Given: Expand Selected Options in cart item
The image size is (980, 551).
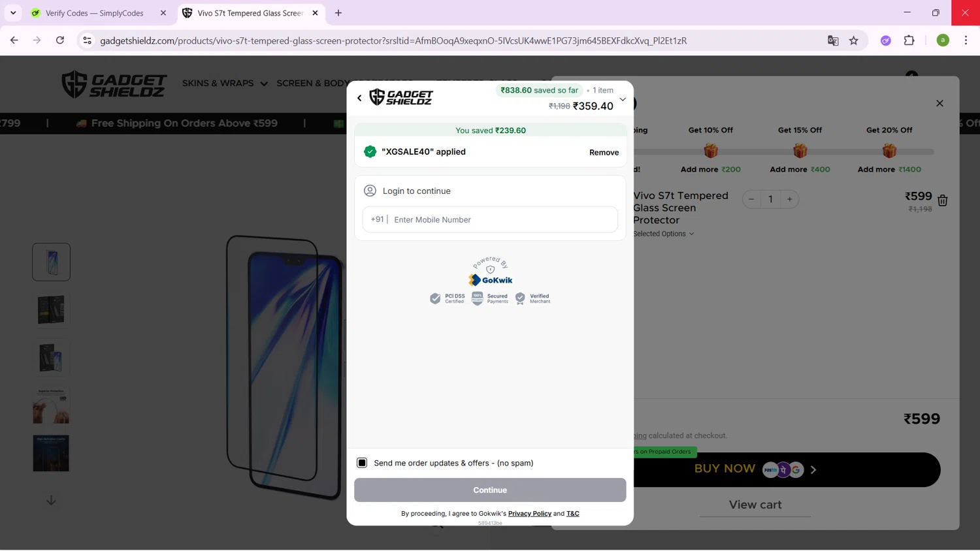Looking at the screenshot, I should [664, 234].
